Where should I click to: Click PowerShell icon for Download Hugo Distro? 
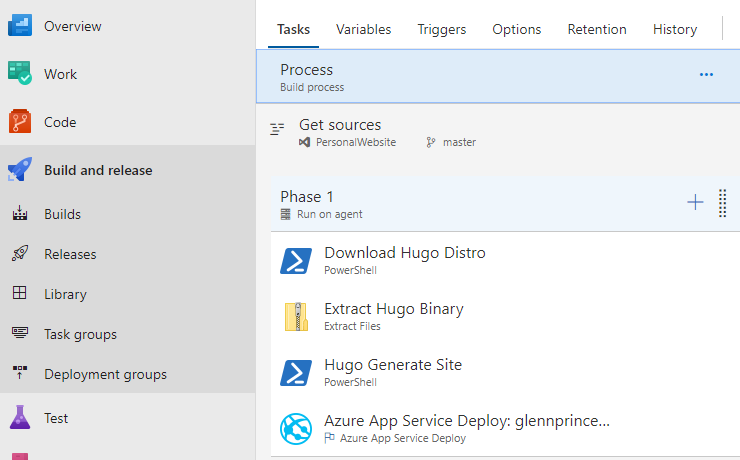[296, 261]
